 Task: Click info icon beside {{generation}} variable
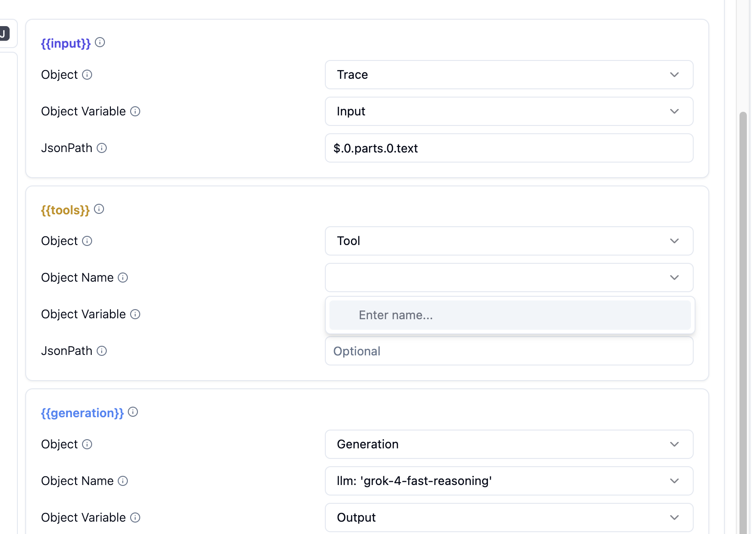133,412
